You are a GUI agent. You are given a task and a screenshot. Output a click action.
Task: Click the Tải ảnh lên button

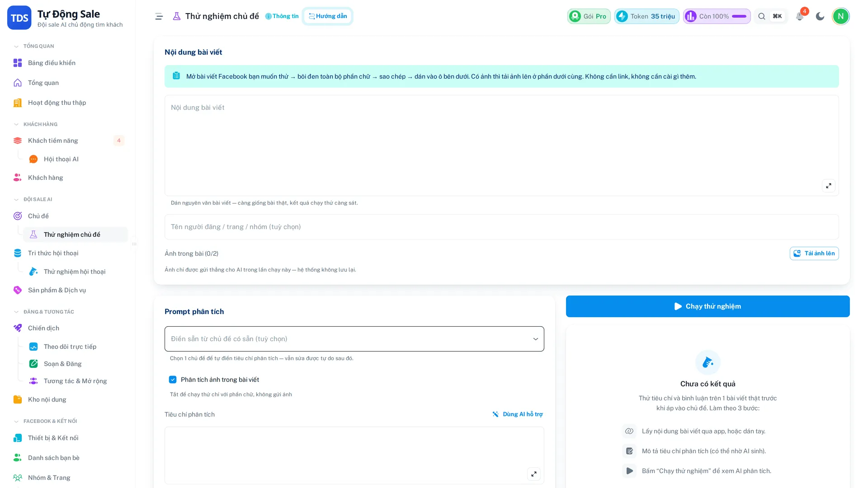(x=814, y=253)
